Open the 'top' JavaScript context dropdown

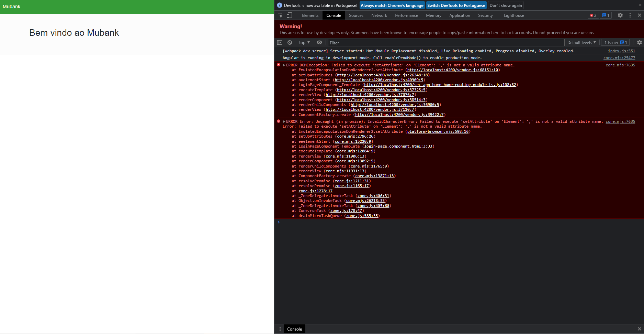[x=304, y=42]
